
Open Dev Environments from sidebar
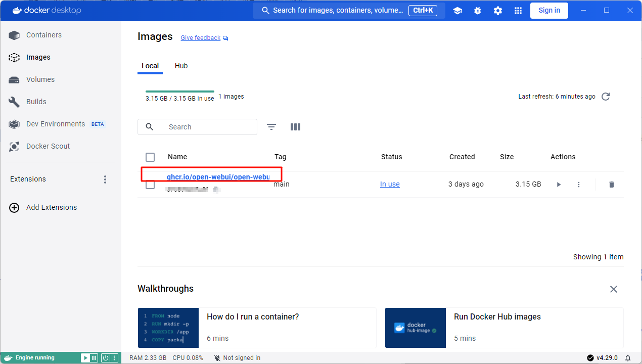[x=55, y=124]
